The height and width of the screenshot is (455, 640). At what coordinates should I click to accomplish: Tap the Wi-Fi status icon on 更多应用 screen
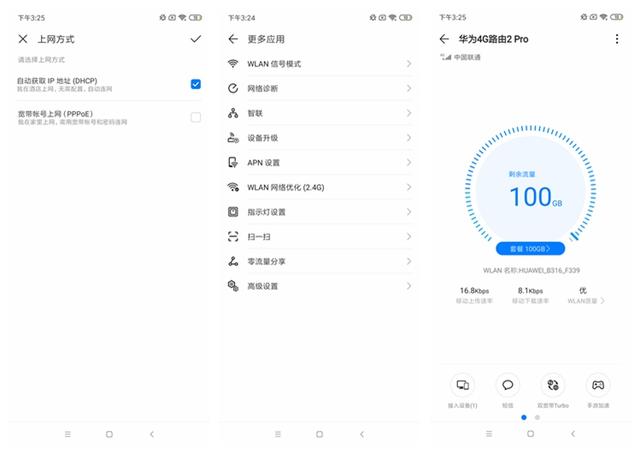[392, 17]
